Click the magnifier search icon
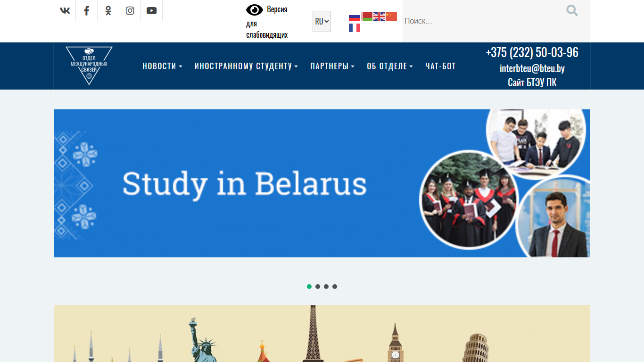Viewport: 644px width, 362px height. pyautogui.click(x=572, y=10)
